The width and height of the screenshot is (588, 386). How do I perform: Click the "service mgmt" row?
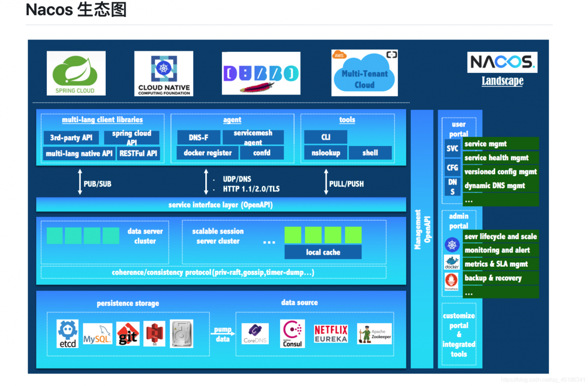click(500, 144)
